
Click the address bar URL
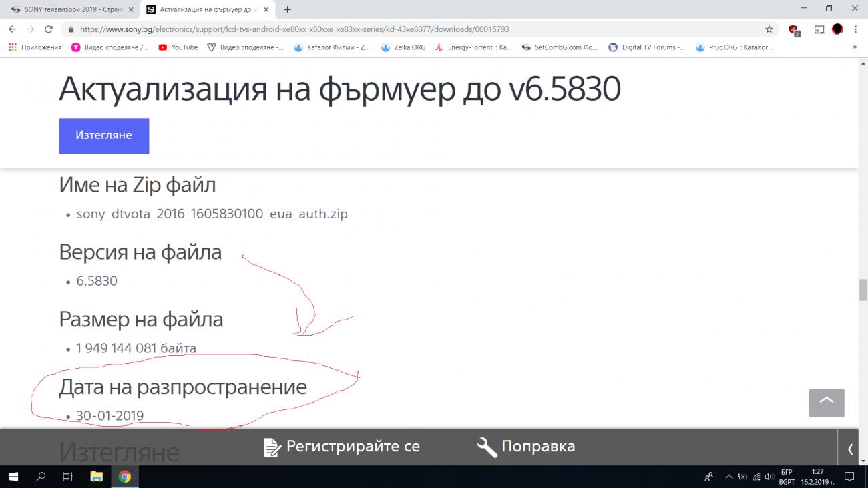click(294, 29)
